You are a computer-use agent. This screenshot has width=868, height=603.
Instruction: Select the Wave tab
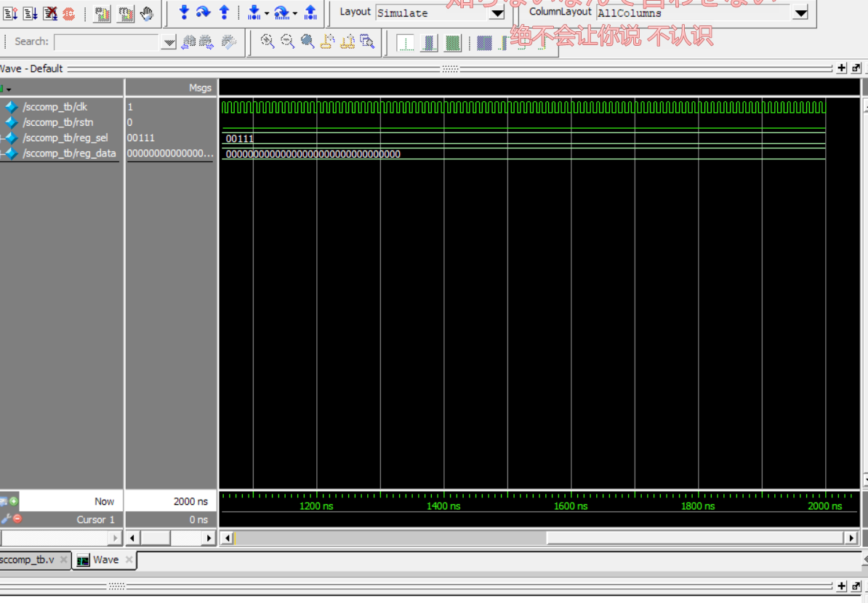[105, 559]
